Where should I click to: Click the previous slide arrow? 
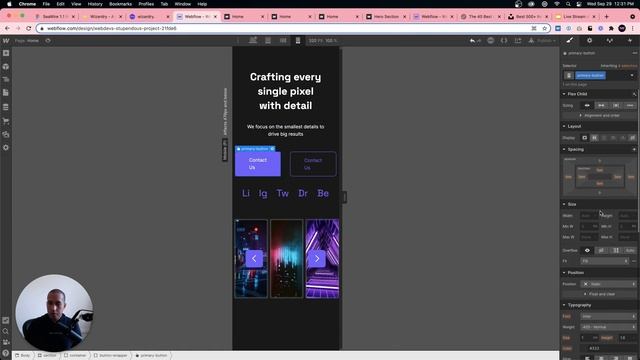[254, 258]
